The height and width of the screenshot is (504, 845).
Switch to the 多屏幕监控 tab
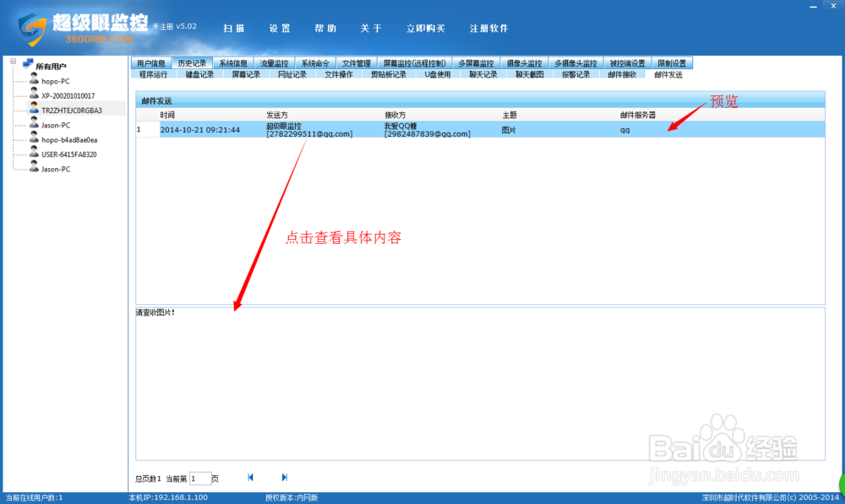(x=476, y=63)
